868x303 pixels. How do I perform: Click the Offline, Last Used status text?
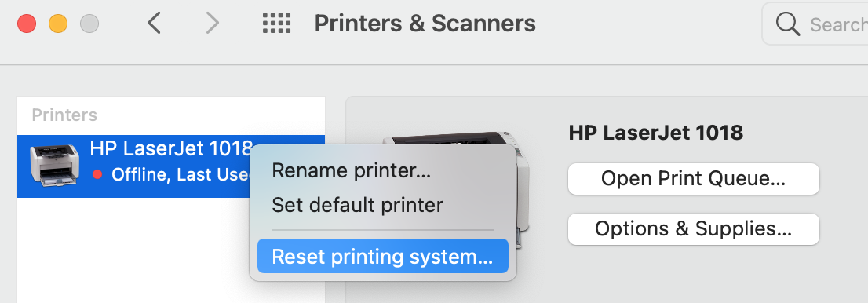click(x=181, y=174)
